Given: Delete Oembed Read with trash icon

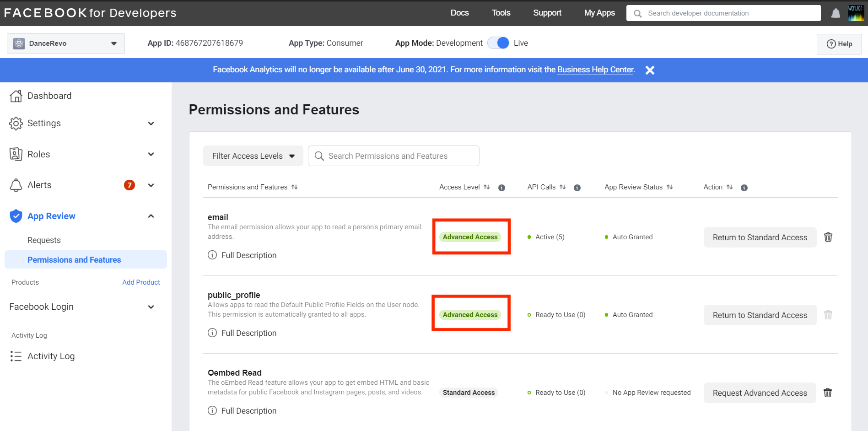Looking at the screenshot, I should pyautogui.click(x=828, y=393).
